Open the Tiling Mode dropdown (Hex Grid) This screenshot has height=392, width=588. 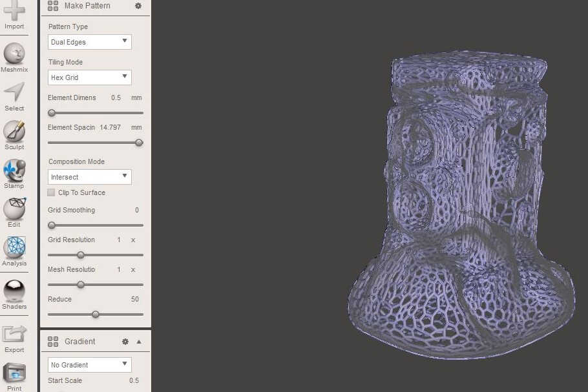[90, 77]
